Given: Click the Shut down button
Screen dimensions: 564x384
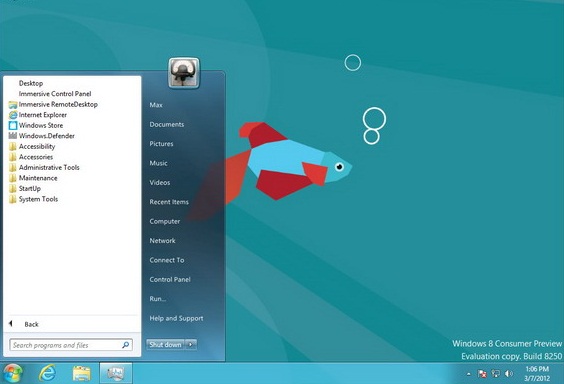Looking at the screenshot, I should [165, 344].
